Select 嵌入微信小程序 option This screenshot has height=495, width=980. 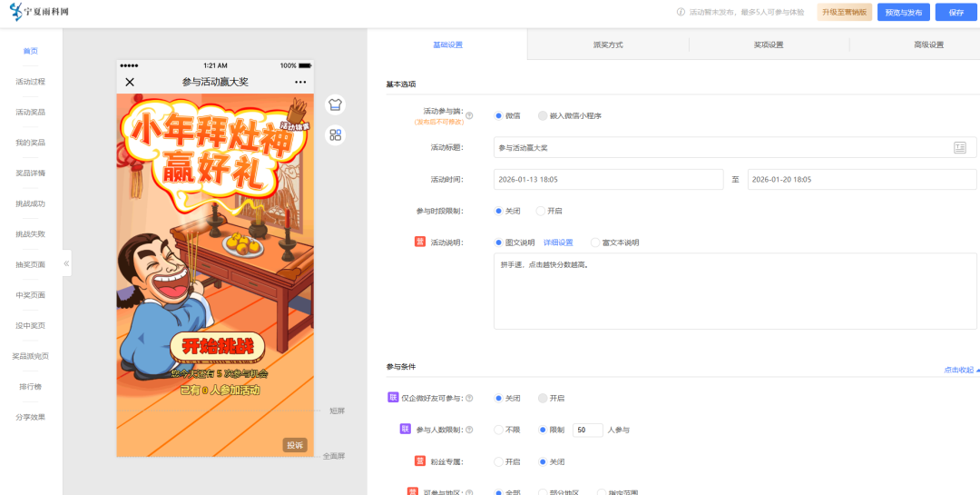(542, 115)
